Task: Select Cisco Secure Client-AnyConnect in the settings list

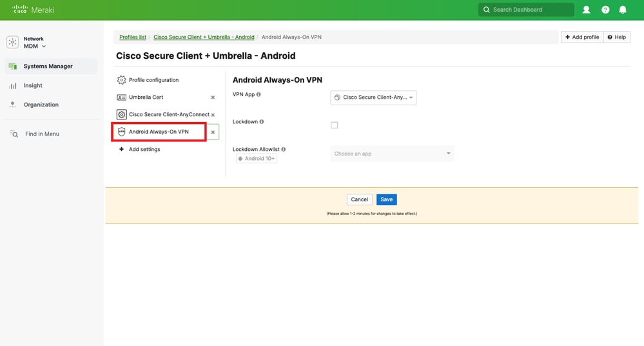Action: tap(169, 114)
